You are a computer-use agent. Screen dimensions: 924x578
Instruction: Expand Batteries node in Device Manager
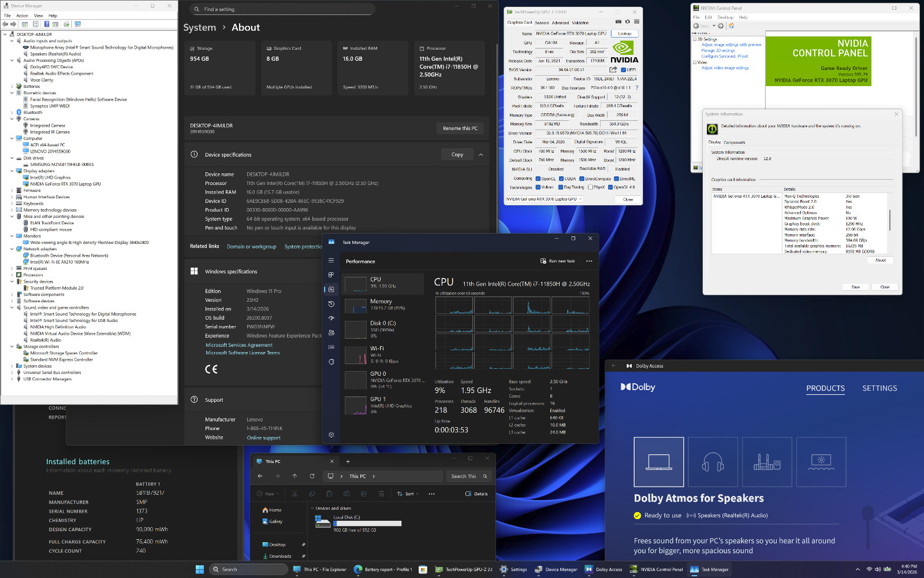(12, 87)
